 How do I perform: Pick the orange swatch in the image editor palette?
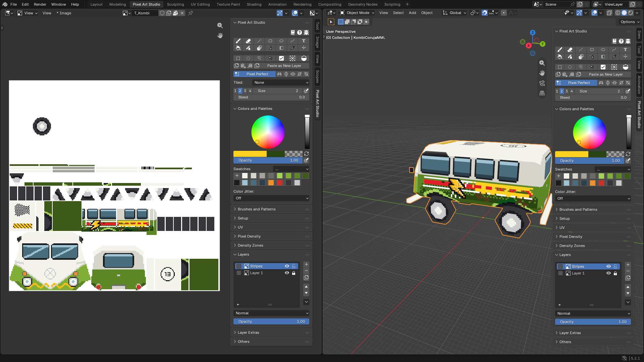271,183
